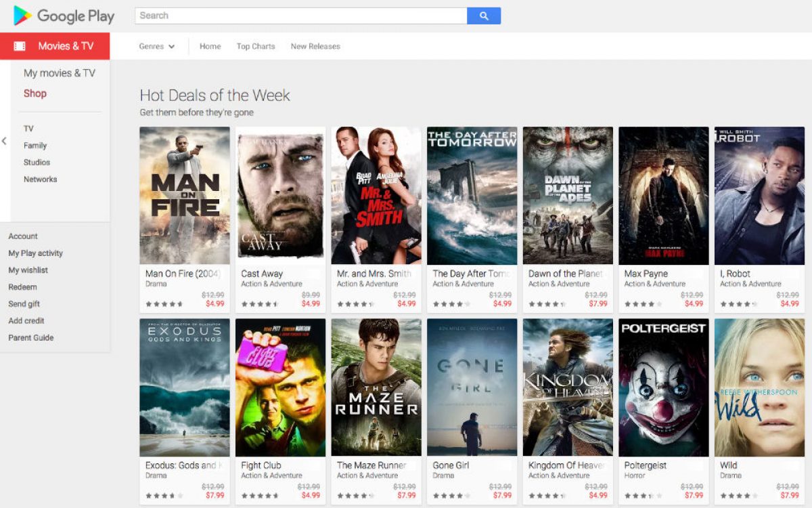Open My movies & TV
The height and width of the screenshot is (508, 812).
point(60,73)
